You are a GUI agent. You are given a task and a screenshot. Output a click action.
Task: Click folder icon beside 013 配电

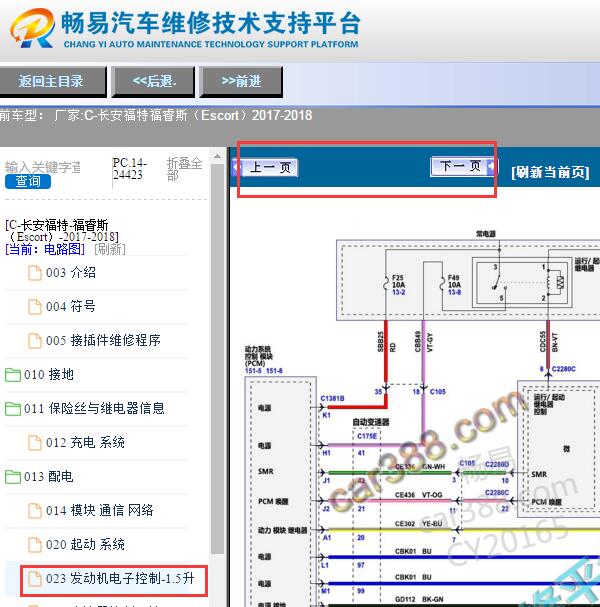(13, 477)
